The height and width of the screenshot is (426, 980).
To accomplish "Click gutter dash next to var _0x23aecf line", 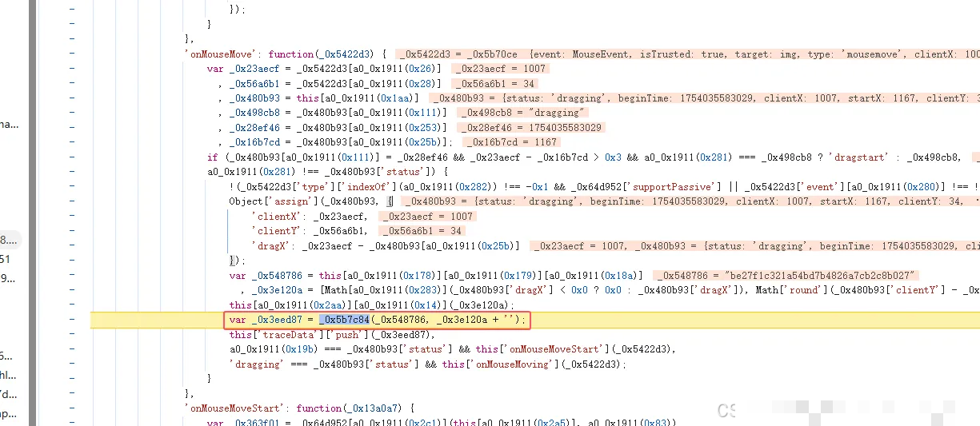I will 72,69.
